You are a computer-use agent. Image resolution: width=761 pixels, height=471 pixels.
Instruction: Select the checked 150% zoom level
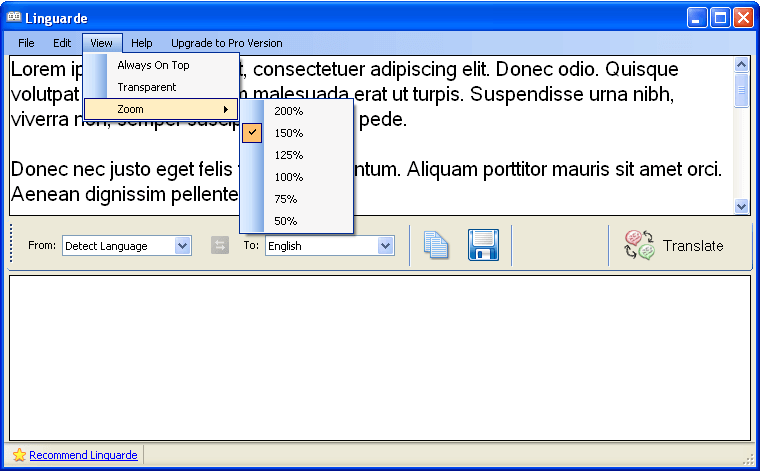coord(288,133)
